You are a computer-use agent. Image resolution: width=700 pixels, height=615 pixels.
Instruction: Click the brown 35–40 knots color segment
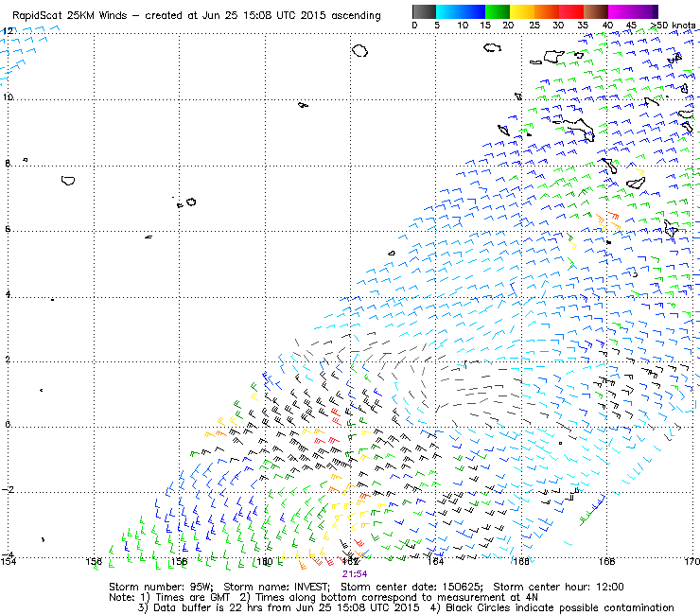(596, 11)
